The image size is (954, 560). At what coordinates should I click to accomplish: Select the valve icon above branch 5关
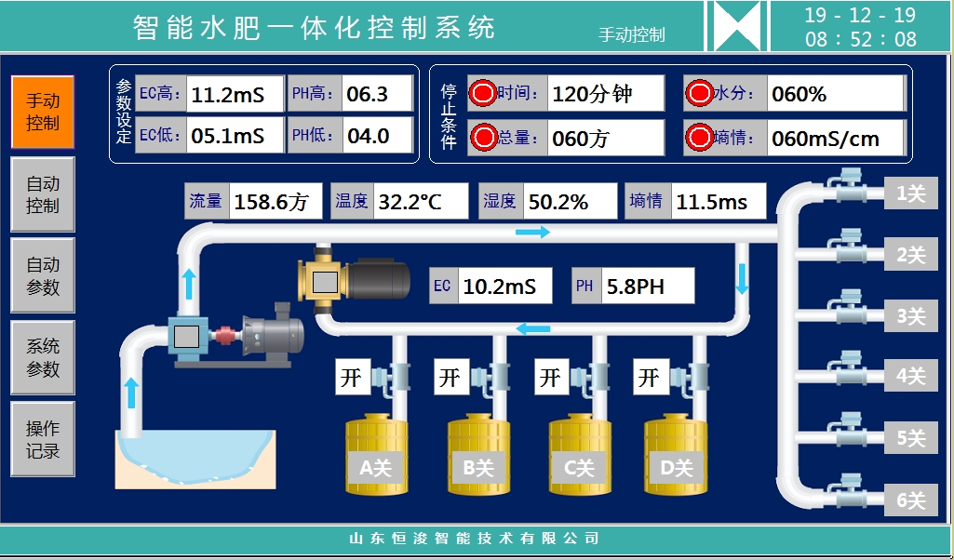[849, 428]
